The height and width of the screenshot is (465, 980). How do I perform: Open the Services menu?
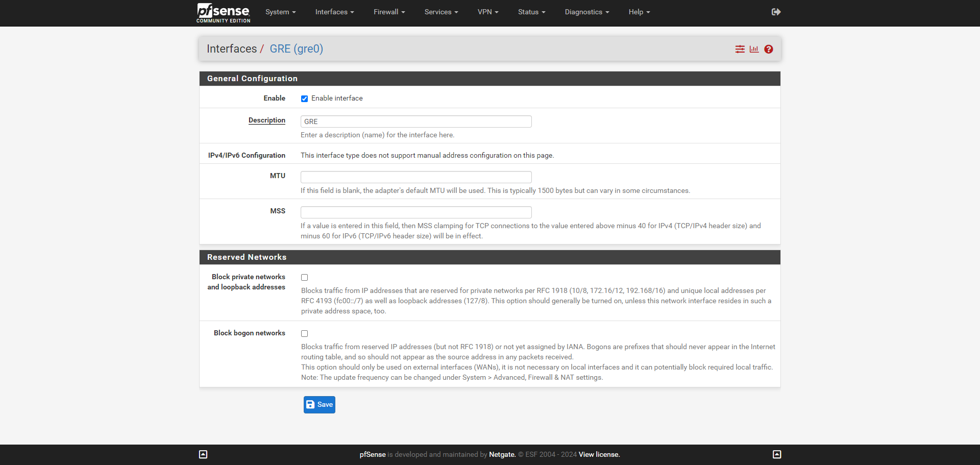click(x=441, y=12)
